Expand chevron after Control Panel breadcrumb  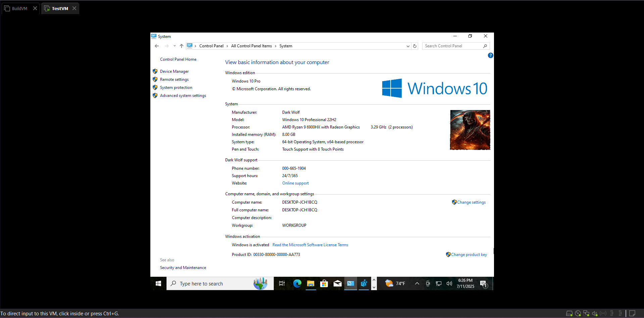point(227,46)
